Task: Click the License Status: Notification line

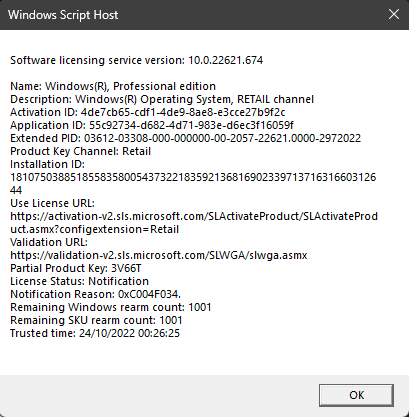Action: click(x=79, y=281)
